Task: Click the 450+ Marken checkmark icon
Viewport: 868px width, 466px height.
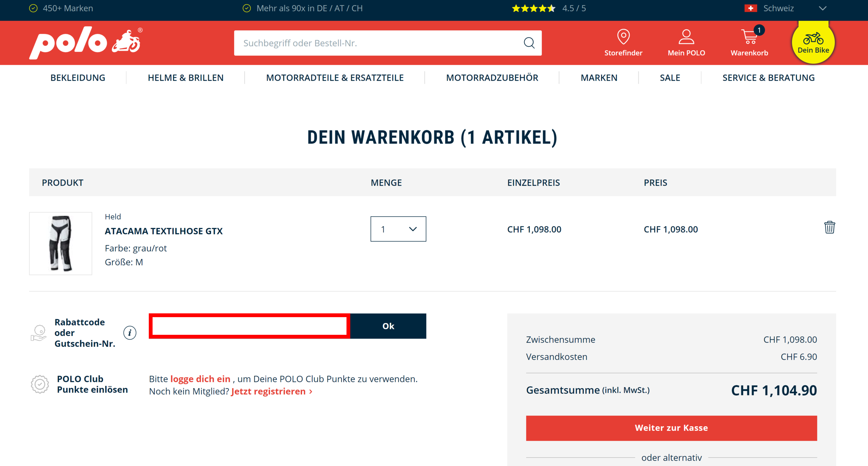Action: pos(33,8)
